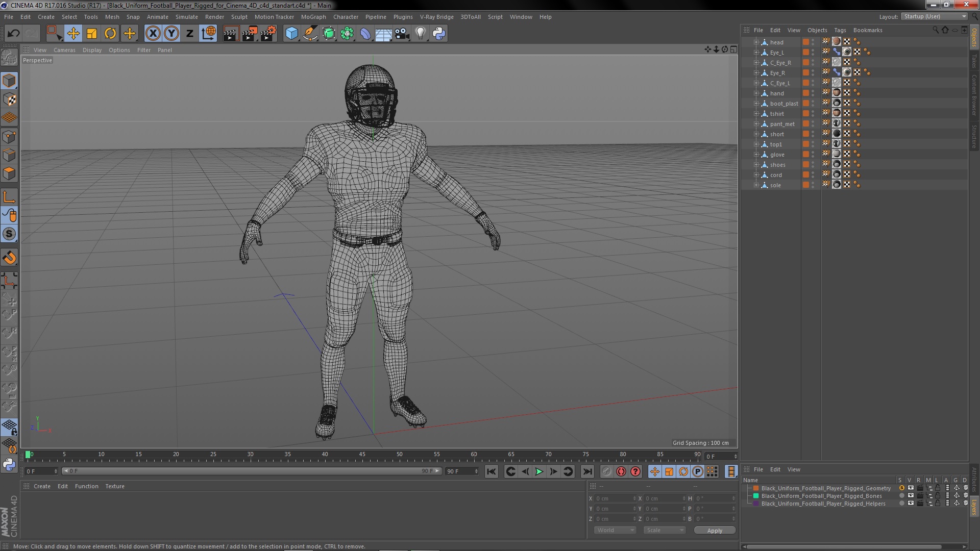Screen dimensions: 980x551
Task: Expand Black_Uniform_Football_Player_Rigged_Helpers
Action: 746,504
